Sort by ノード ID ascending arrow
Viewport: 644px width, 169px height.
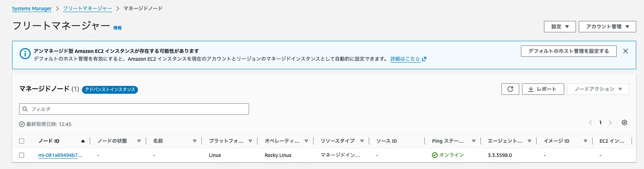(x=83, y=141)
